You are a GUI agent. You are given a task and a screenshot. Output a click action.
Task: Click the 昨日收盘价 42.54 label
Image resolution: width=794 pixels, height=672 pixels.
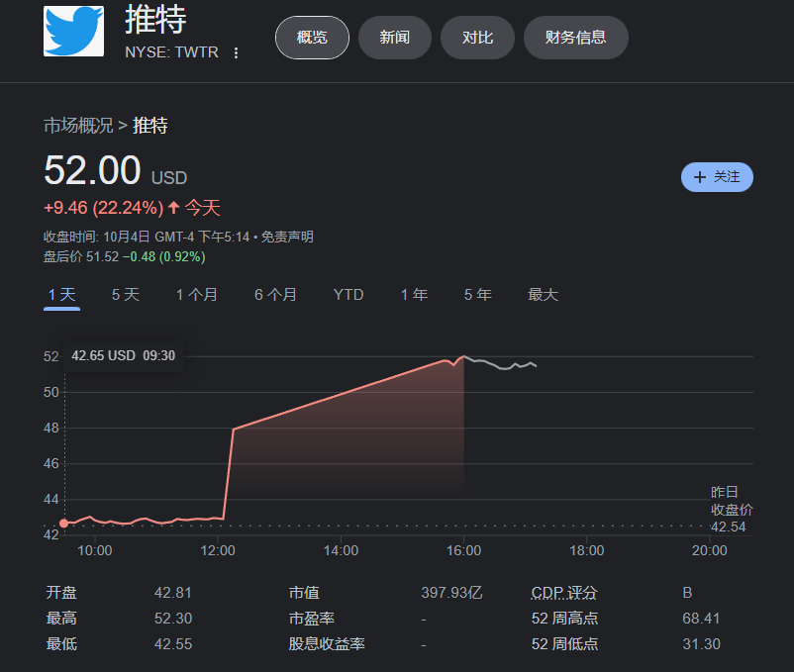pyautogui.click(x=732, y=510)
